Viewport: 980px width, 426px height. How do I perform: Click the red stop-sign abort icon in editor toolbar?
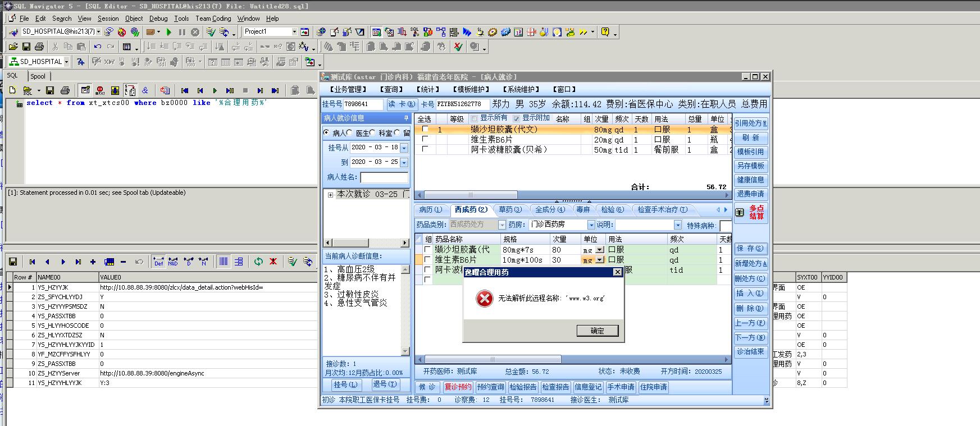pos(101,90)
